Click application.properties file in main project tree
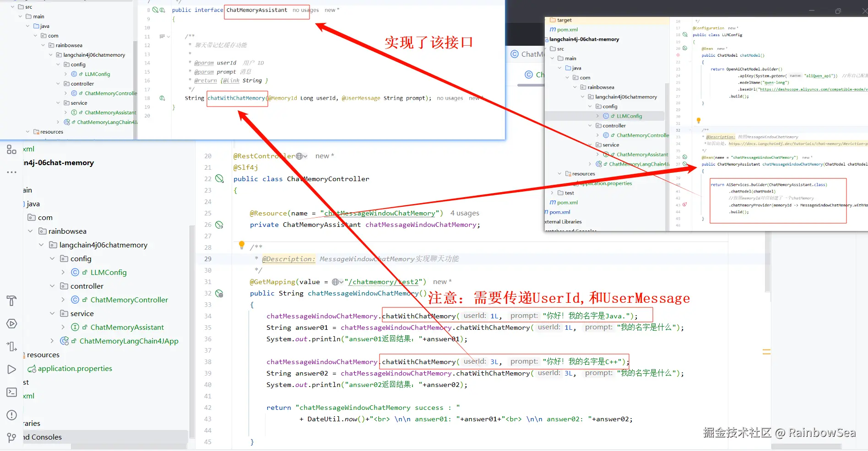868x451 pixels. pyautogui.click(x=75, y=368)
